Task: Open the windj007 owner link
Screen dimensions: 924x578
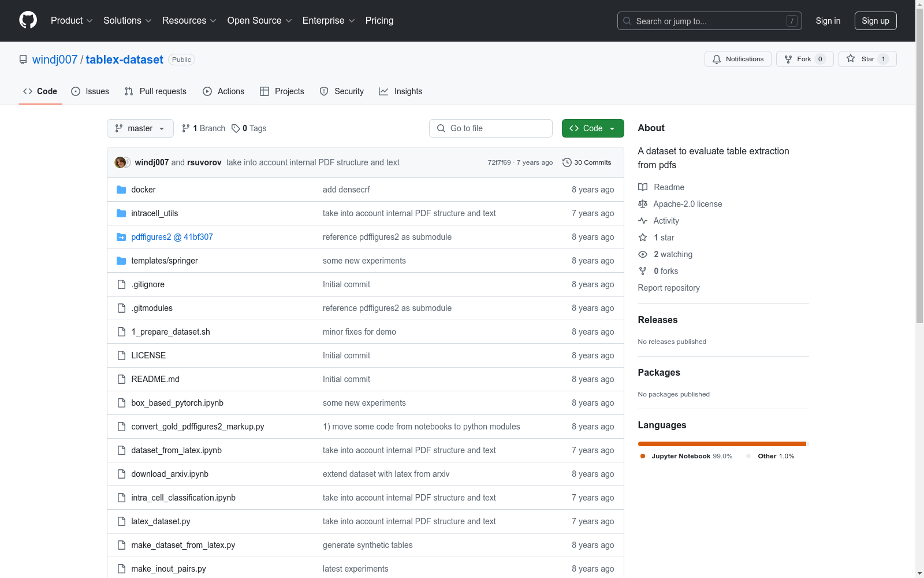Action: click(55, 60)
